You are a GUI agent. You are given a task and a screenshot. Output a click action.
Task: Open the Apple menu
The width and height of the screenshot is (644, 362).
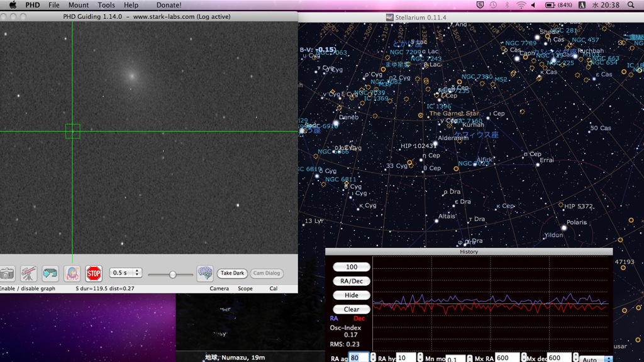click(x=13, y=5)
